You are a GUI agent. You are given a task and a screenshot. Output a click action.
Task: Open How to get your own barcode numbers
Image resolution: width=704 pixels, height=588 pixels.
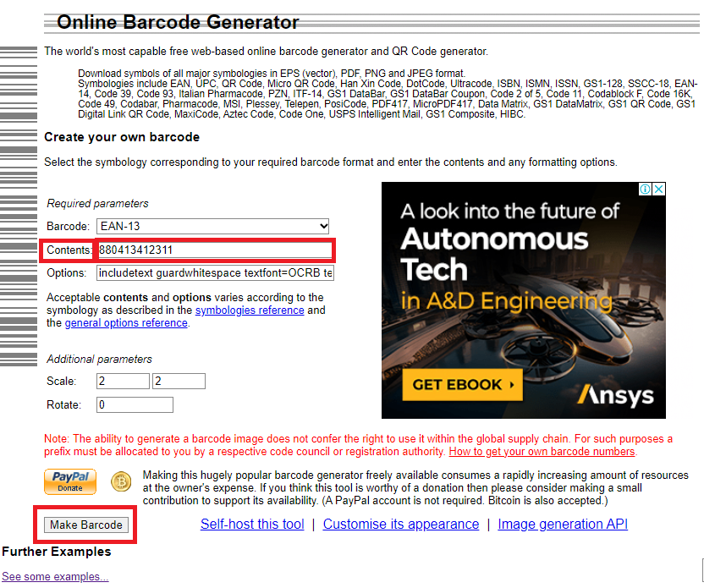tap(542, 452)
